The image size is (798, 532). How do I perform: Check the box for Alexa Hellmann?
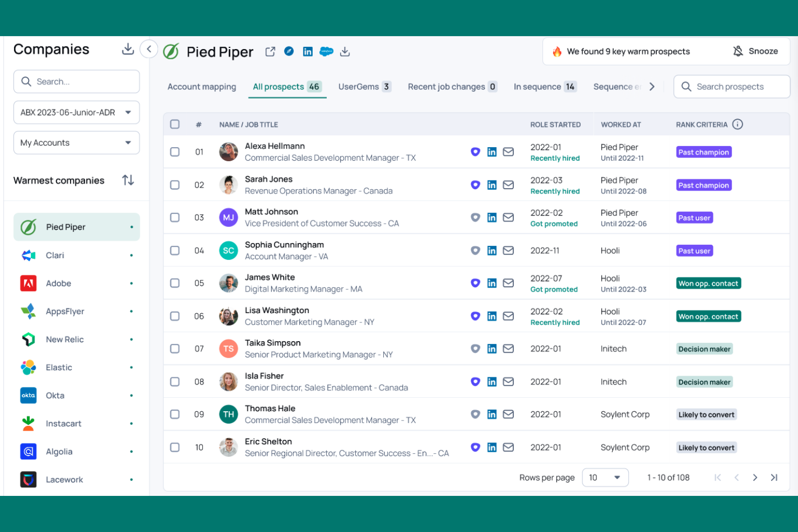175,152
